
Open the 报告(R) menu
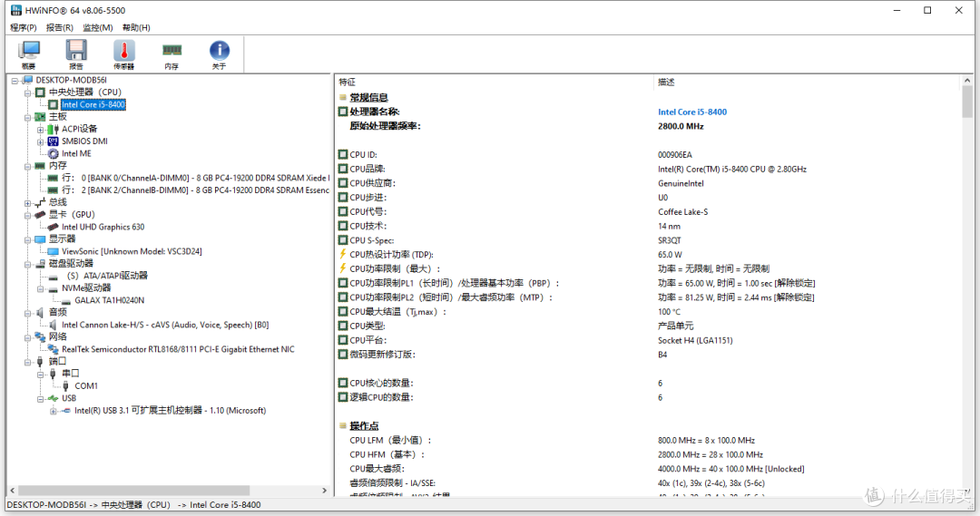(59, 27)
